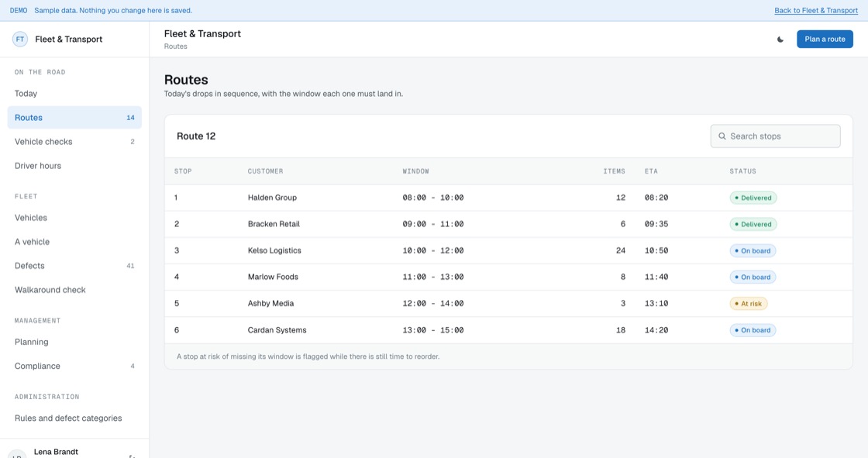Click the 08:00 - 10:00 window cell
Image resolution: width=868 pixels, height=458 pixels.
click(x=433, y=198)
